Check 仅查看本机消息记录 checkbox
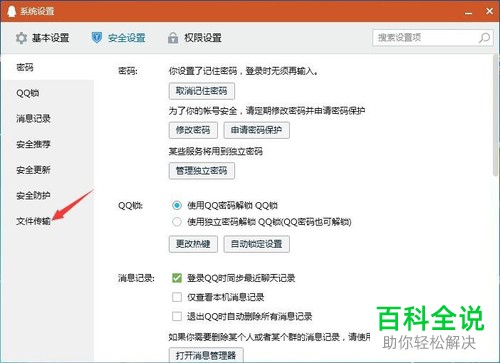500x363 pixels. coord(177,297)
